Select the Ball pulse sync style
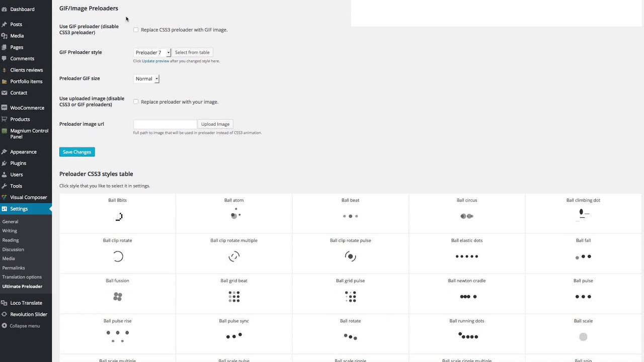Screen dimensions: 644x362 [x=234, y=334]
